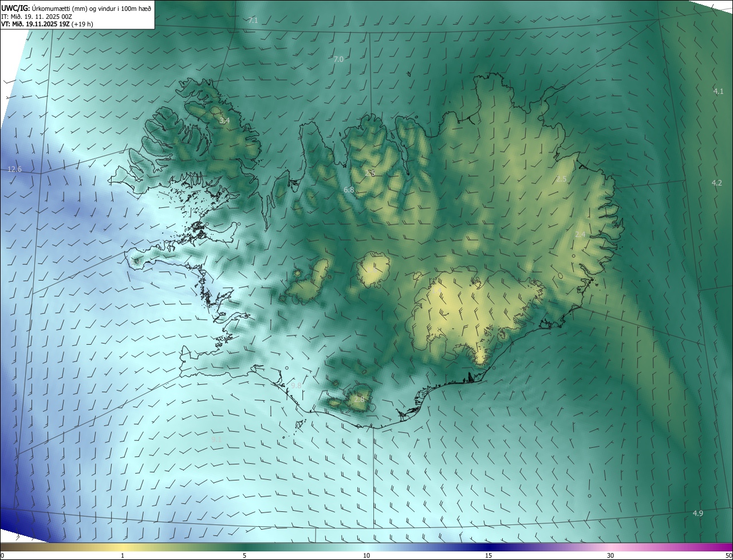Pick the pink color at scale value 30
Screen dimensions: 733x560
610,547
